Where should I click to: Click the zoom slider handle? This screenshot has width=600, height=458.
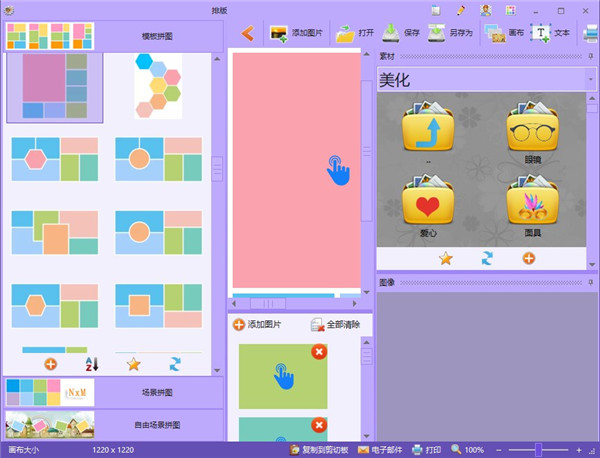tap(538, 450)
